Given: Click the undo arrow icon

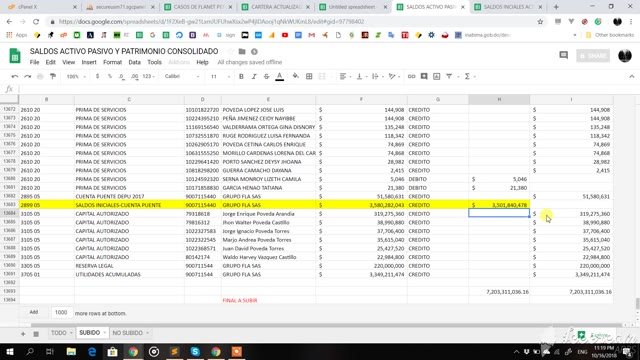Looking at the screenshot, I should click(x=15, y=76).
